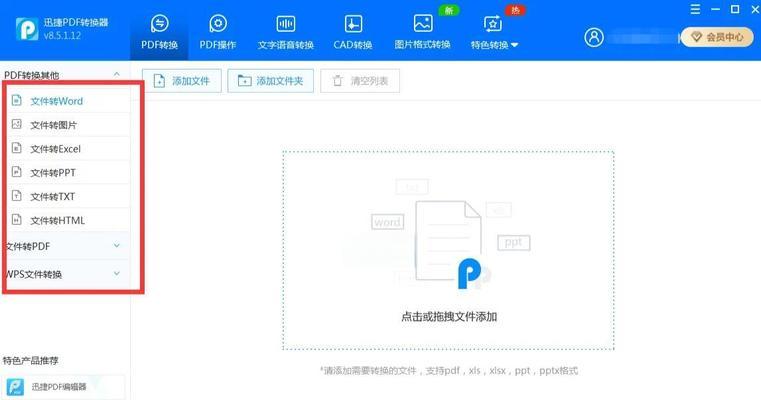Click the 特色转换 star icon
This screenshot has height=400, width=761.
point(493,23)
